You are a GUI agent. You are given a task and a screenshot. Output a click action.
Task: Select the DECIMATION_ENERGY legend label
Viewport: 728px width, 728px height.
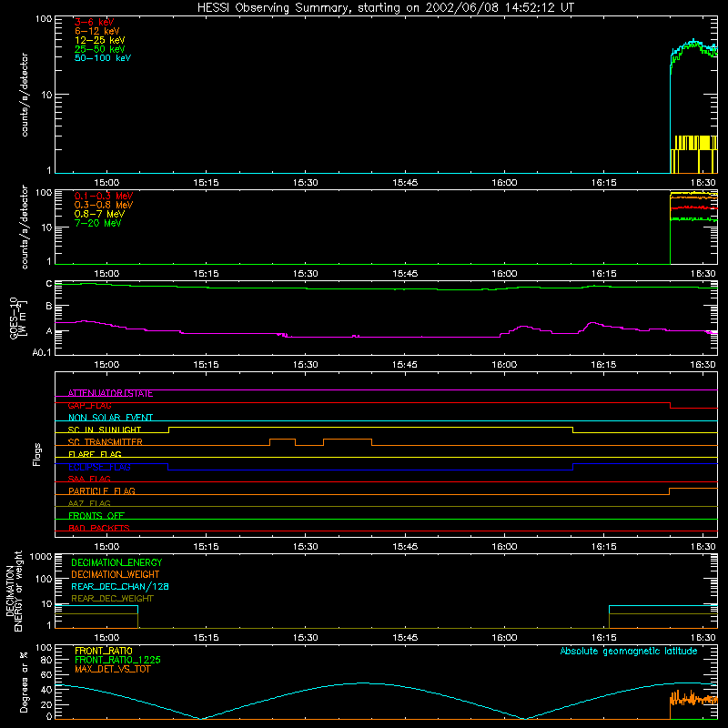tap(116, 562)
